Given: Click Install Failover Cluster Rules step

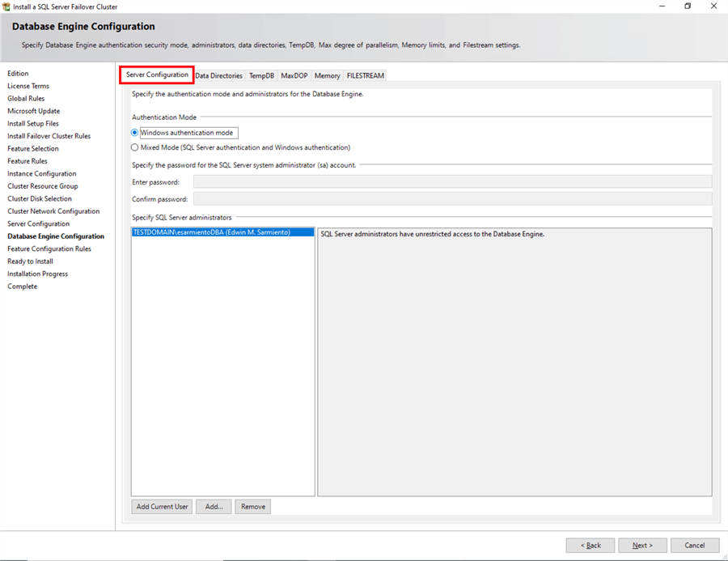Looking at the screenshot, I should (49, 136).
